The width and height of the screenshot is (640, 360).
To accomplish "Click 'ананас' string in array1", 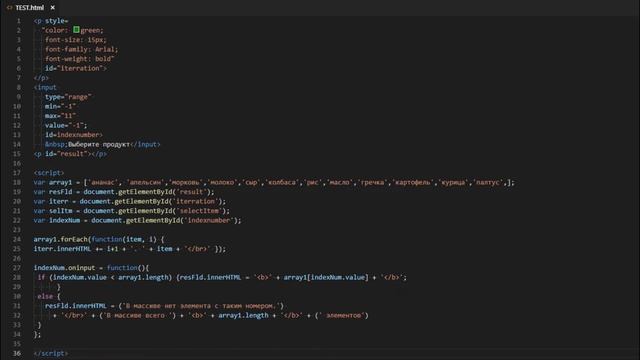I will pos(103,182).
